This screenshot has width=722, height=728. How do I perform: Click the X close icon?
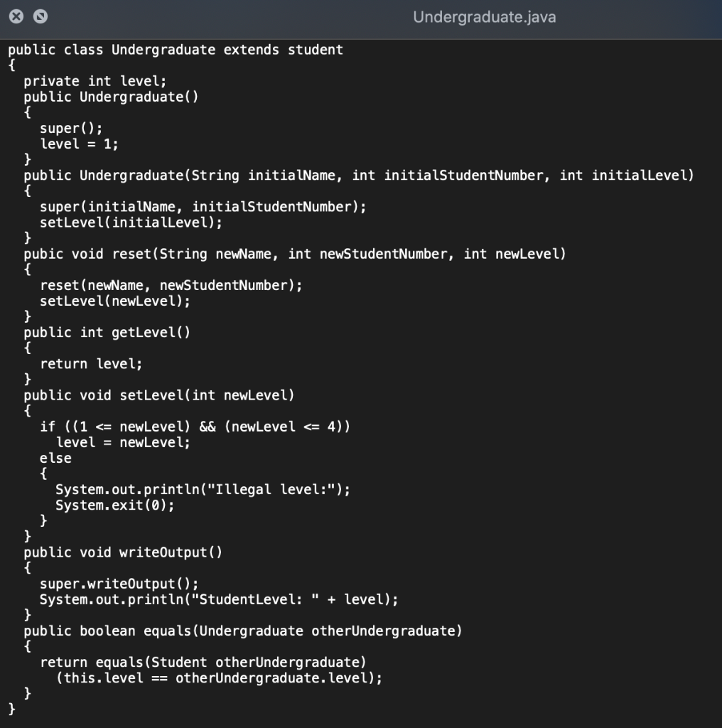pyautogui.click(x=16, y=16)
